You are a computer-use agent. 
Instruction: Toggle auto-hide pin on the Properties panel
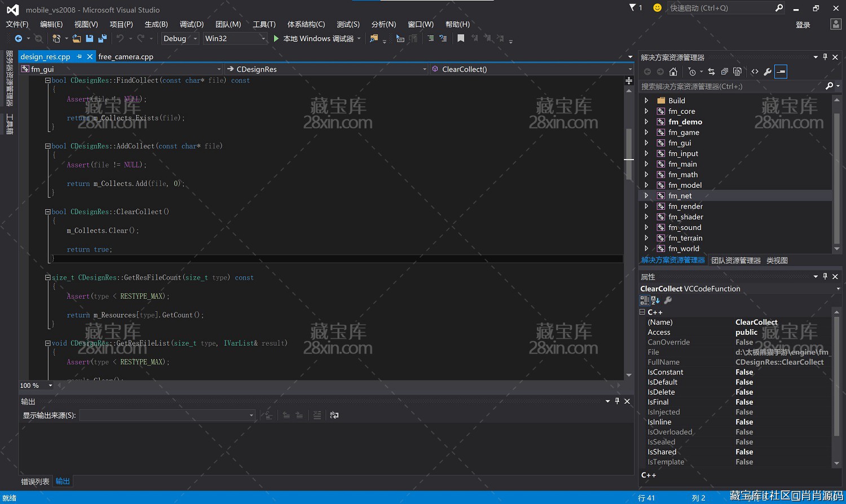[825, 276]
